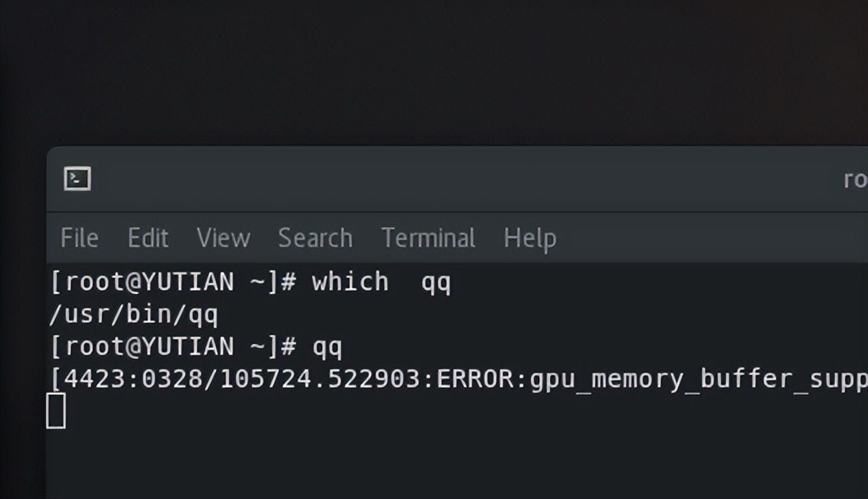The width and height of the screenshot is (868, 499).
Task: Click the blinking cursor block on the prompt line
Action: (x=57, y=411)
